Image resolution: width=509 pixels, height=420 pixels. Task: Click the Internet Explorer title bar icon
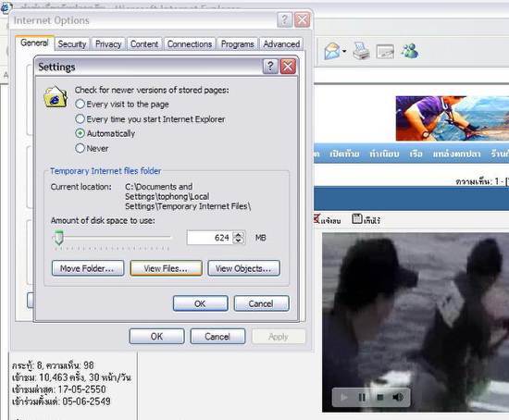pos(6,7)
